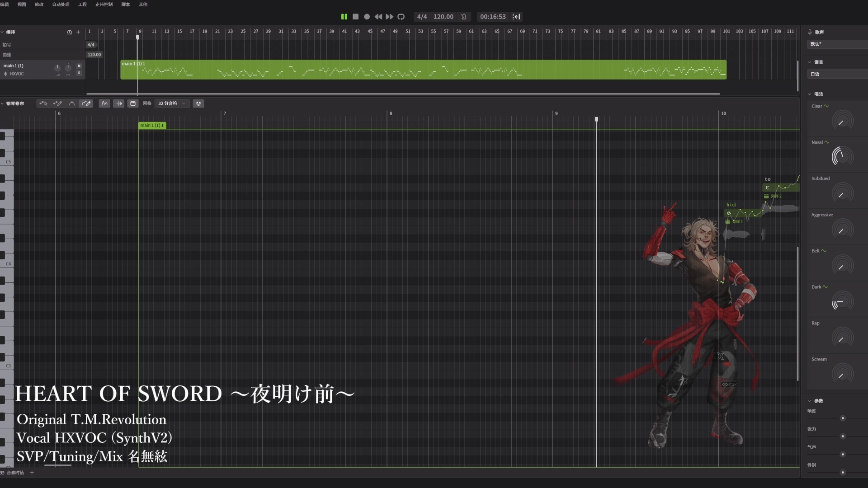Click the 120.00 tempo marker in 曲速 row
Viewport: 868px width, 488px height.
94,55
